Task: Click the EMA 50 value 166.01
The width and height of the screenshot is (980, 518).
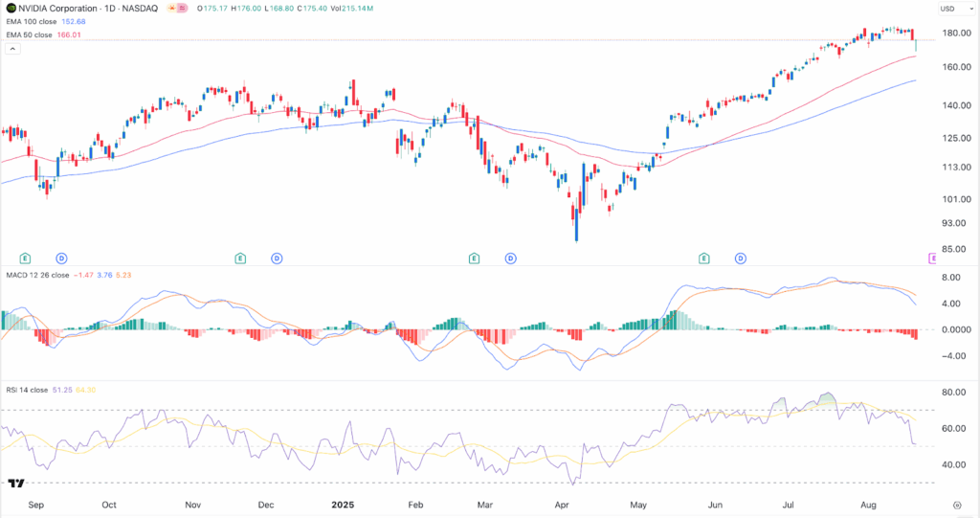Action: 69,35
